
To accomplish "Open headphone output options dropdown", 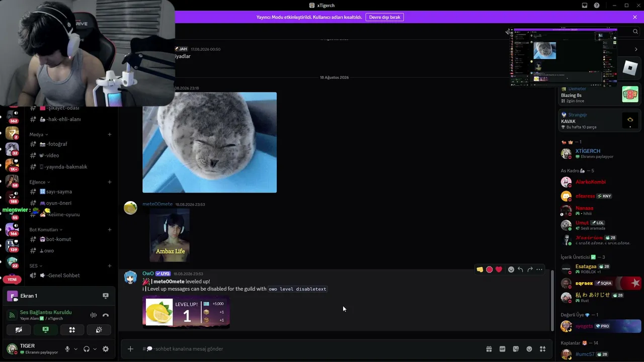I will pos(95,349).
